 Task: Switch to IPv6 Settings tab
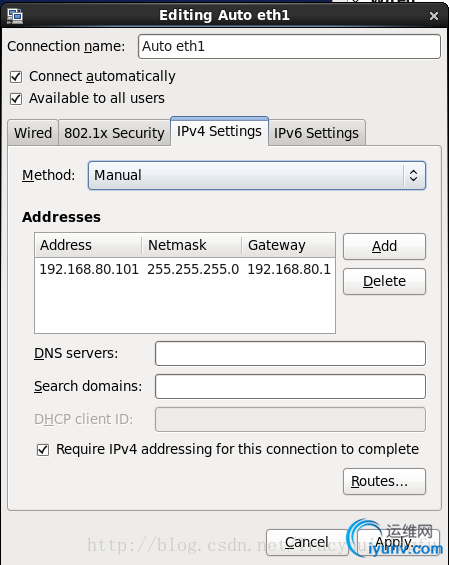[x=316, y=133]
